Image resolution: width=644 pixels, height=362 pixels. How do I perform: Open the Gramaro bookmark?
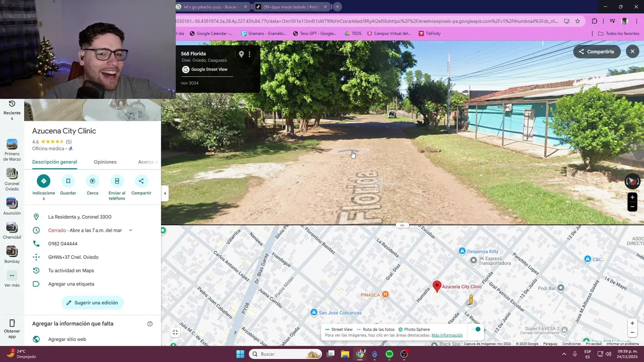click(x=264, y=34)
